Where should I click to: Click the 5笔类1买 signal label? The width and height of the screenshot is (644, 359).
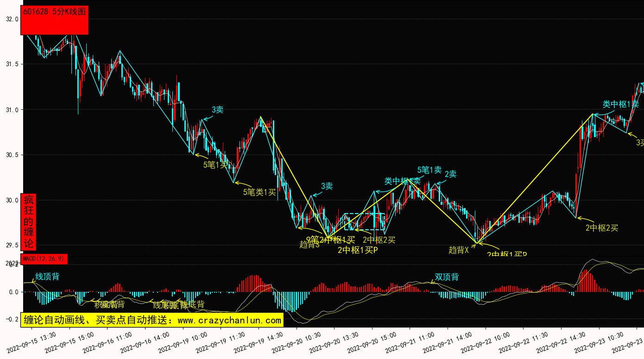click(x=259, y=192)
